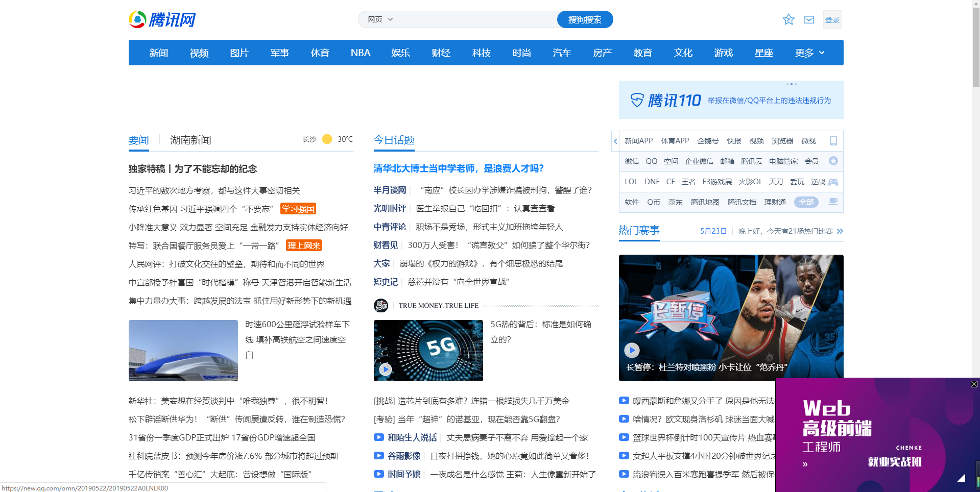
Task: Play the NBA 长暂停 featured video
Action: [x=632, y=350]
